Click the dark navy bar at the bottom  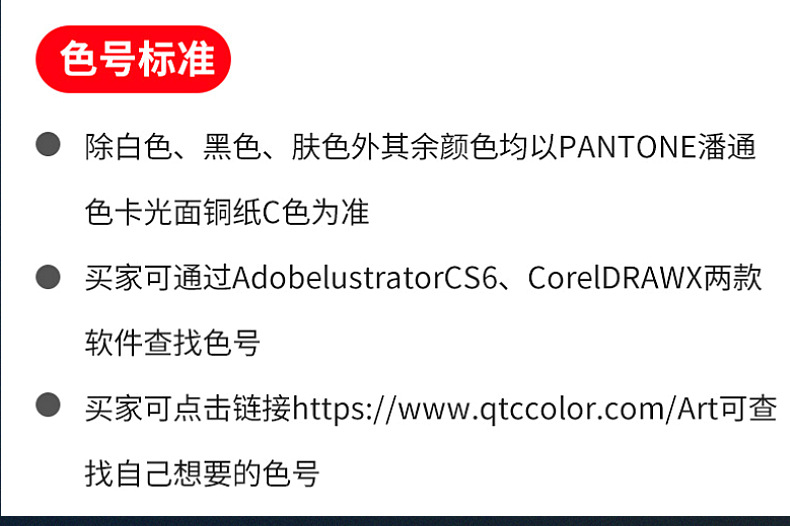pos(395,521)
